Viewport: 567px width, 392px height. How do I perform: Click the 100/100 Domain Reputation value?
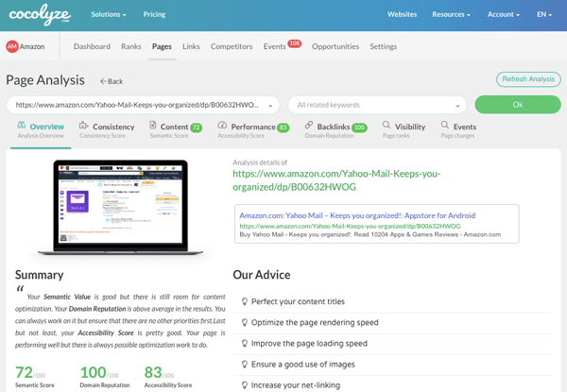tap(99, 372)
